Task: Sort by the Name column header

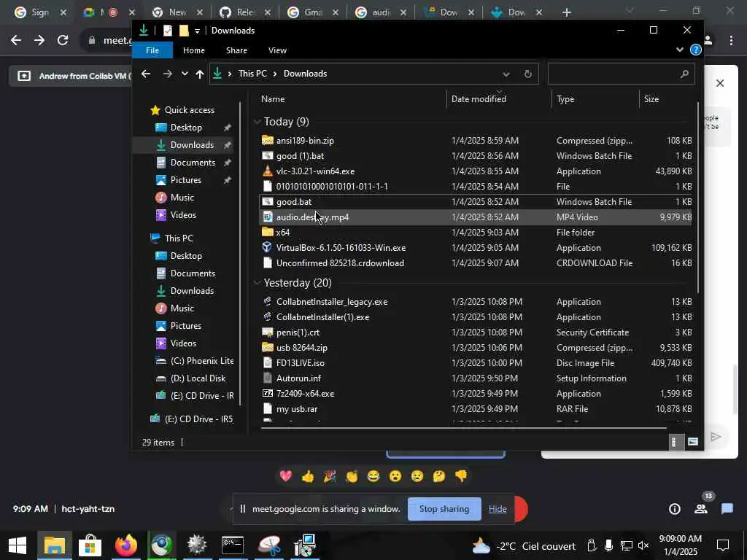Action: click(x=273, y=99)
